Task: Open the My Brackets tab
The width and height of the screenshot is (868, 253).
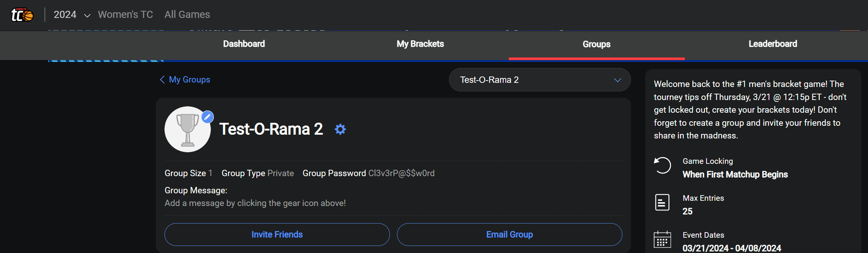Action: (420, 44)
